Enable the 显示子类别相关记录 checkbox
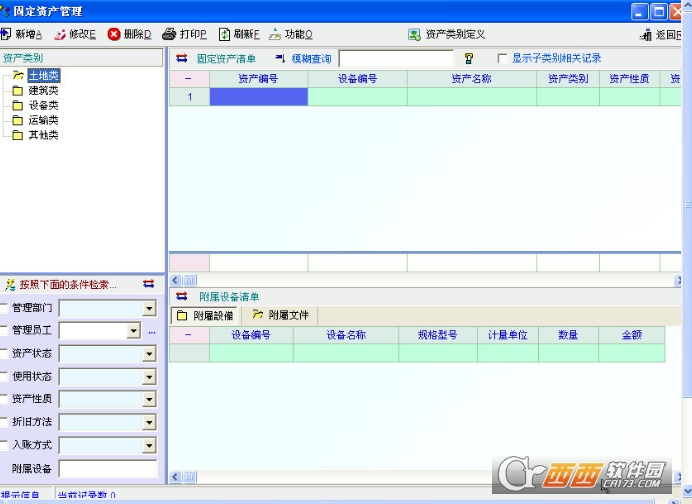The height and width of the screenshot is (504, 692). 502,58
